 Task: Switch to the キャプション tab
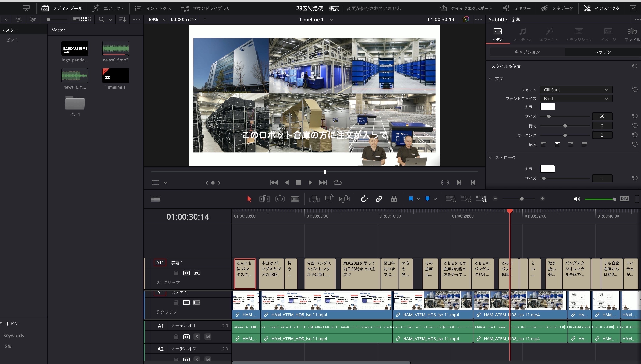(527, 52)
